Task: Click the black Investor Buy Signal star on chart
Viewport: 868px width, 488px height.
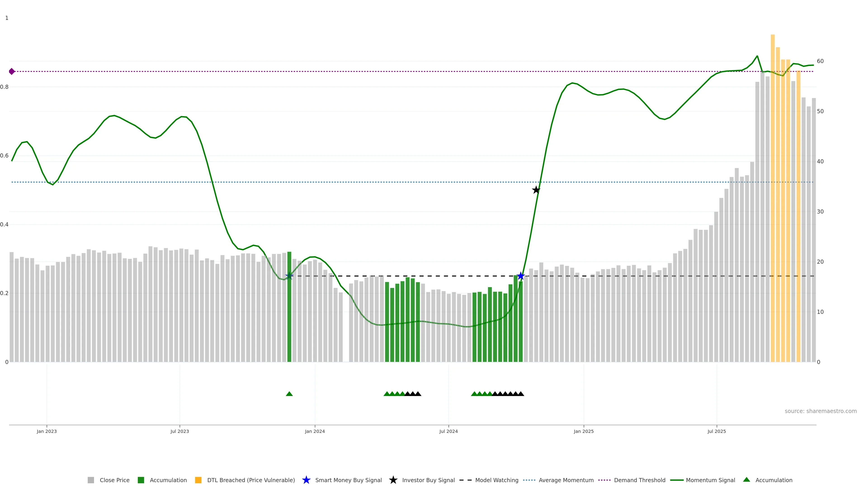Action: point(536,190)
